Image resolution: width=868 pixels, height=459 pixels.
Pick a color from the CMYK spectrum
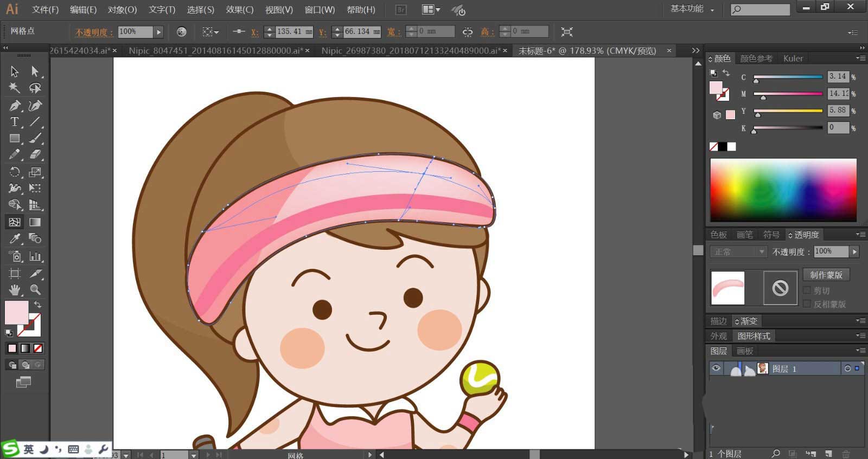[783, 190]
